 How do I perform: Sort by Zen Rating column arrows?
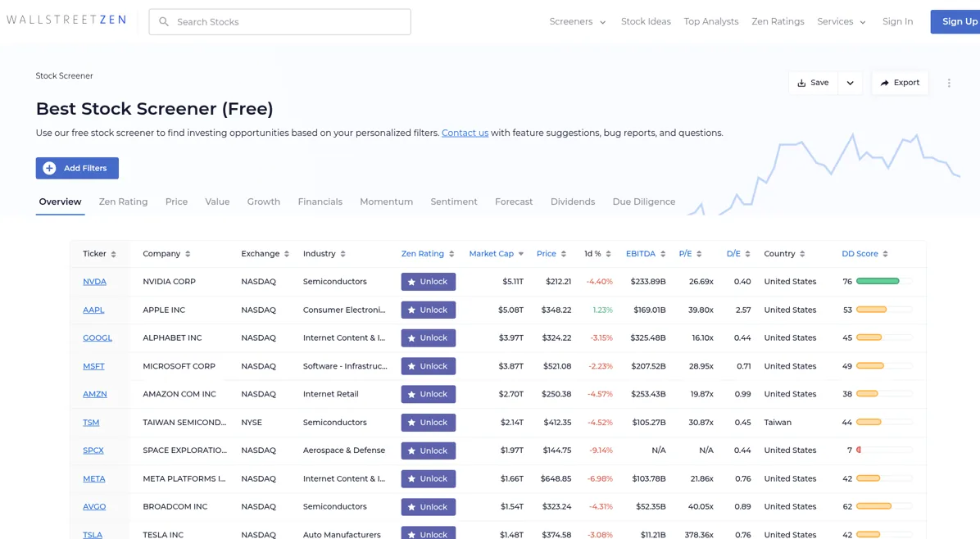click(x=451, y=254)
